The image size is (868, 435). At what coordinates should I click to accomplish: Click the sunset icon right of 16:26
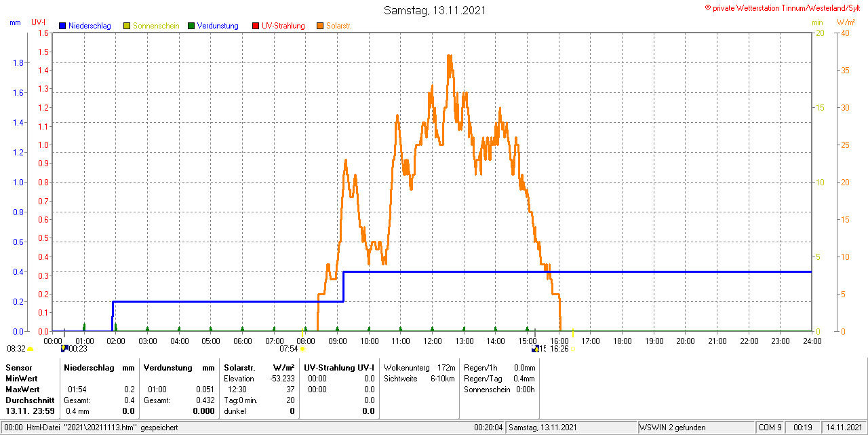572,349
